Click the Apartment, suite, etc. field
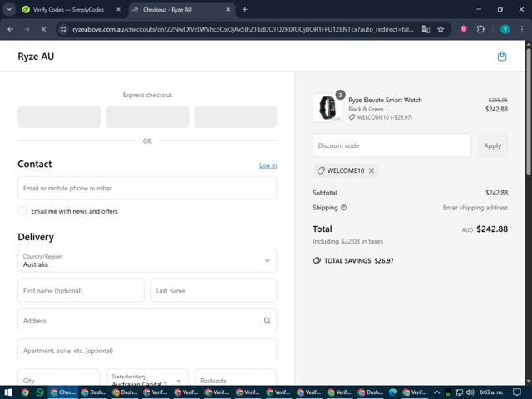This screenshot has height=399, width=532. (147, 351)
